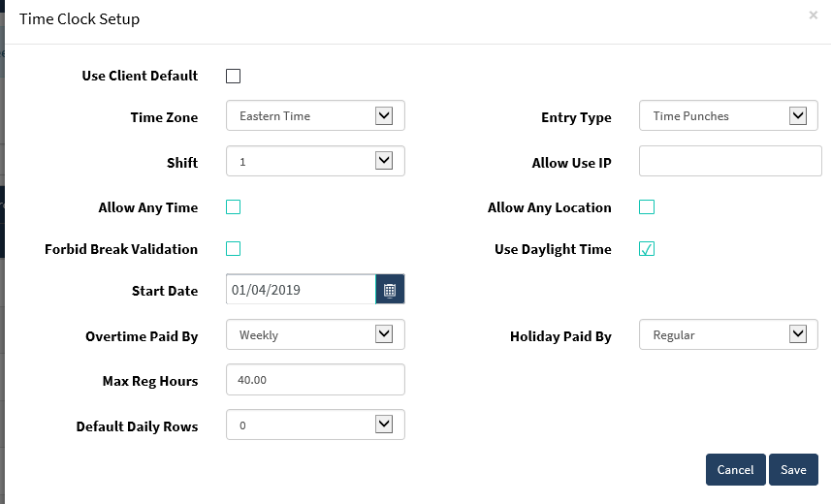
Task: Expand the Default Daily Rows dropdown
Action: coord(315,425)
